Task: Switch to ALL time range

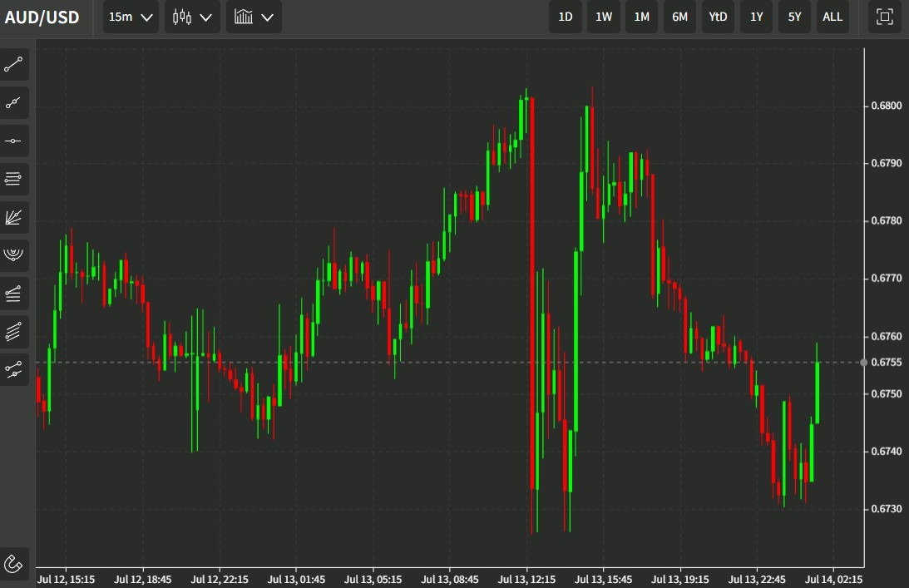Action: pos(832,17)
